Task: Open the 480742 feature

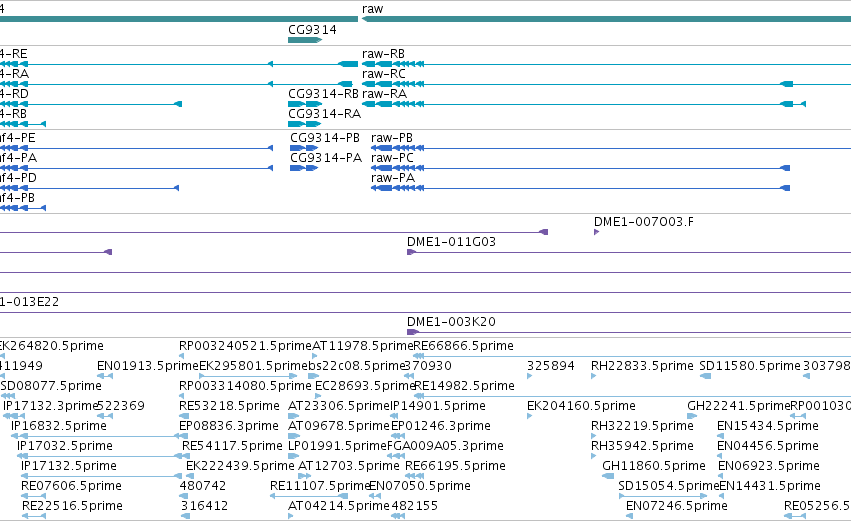Action: [x=202, y=486]
